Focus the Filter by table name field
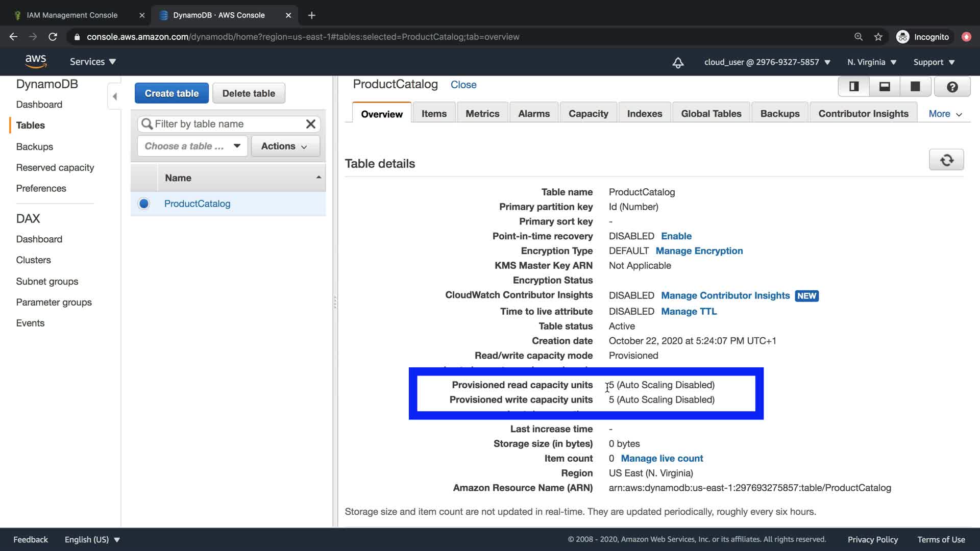Screen dimensions: 980x551 pos(225,124)
